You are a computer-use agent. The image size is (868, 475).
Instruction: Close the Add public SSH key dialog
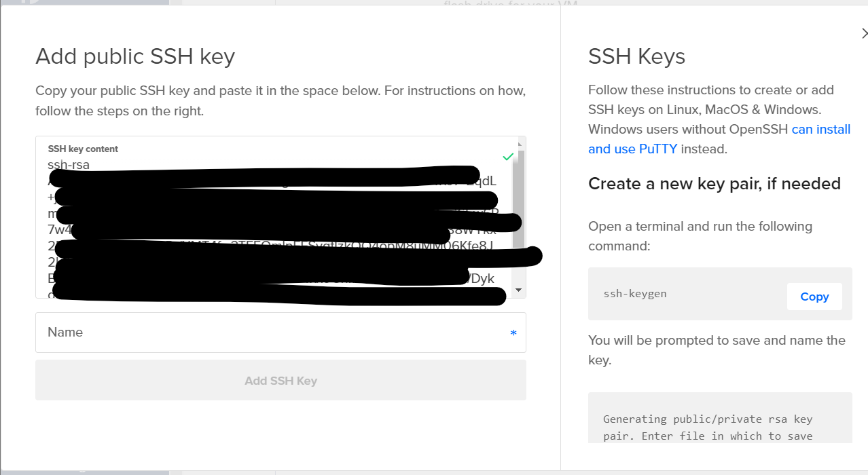863,33
